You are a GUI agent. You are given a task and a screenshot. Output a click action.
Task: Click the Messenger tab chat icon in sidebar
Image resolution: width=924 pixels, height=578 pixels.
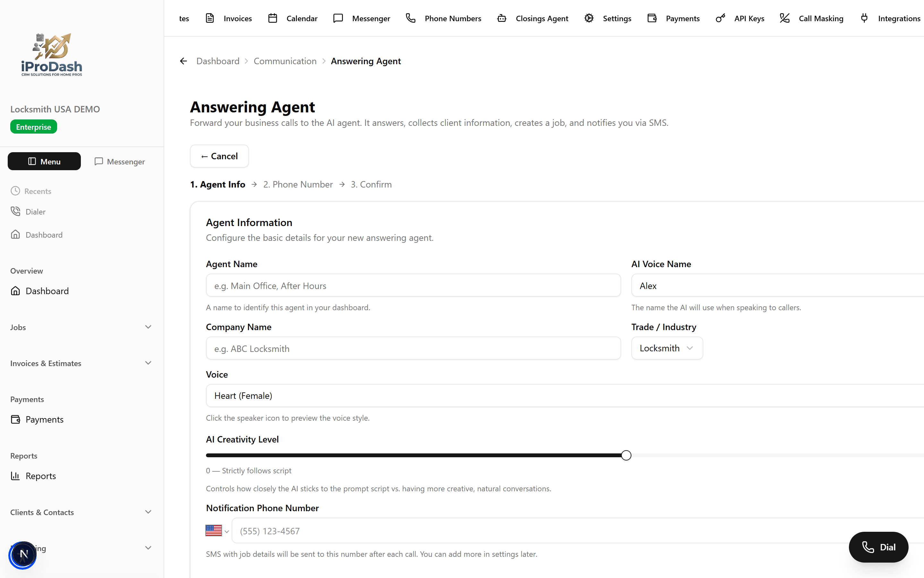click(98, 161)
